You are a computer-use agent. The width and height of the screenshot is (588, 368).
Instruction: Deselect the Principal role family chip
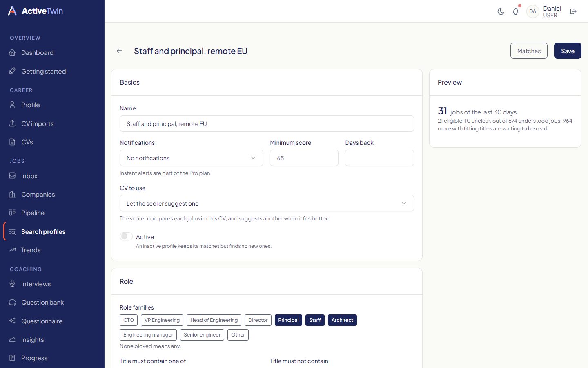(288, 320)
